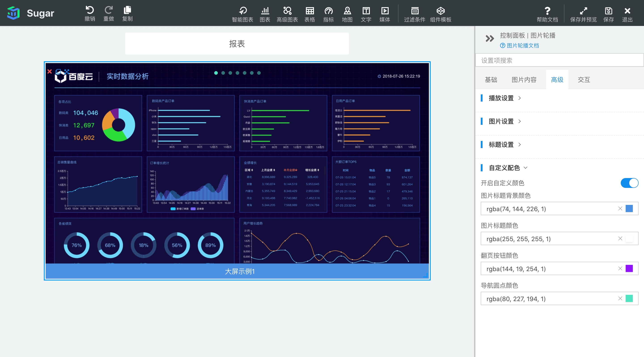
Task: Open the 媒体 media components
Action: click(385, 15)
